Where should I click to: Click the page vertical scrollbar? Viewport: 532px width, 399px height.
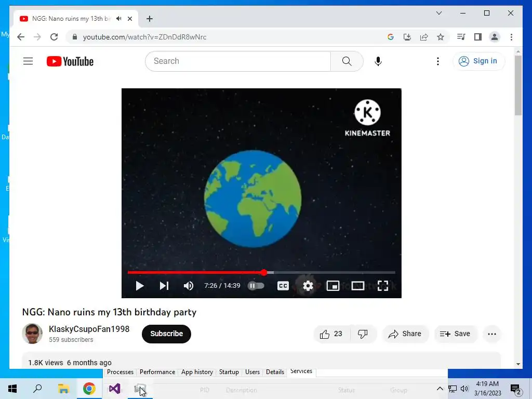click(x=518, y=86)
